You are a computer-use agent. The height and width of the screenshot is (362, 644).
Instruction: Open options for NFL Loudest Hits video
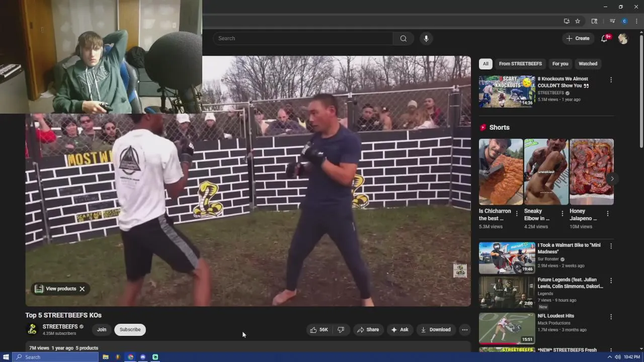tap(611, 317)
